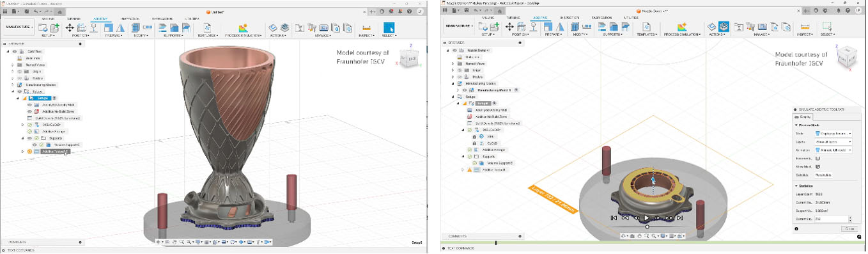Click the Process Simulation icon in left window
Image resolution: width=868 pixels, height=254 pixels.
(x=243, y=28)
